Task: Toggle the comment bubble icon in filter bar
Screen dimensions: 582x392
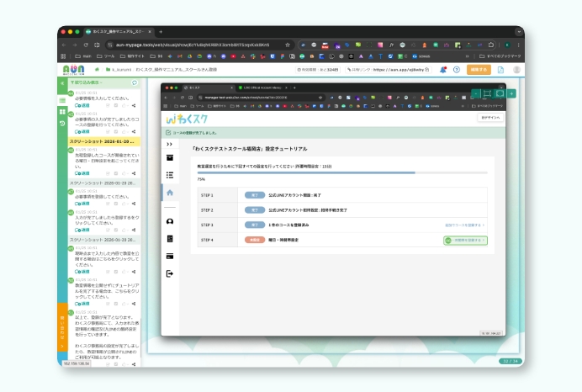Action: pyautogui.click(x=135, y=83)
